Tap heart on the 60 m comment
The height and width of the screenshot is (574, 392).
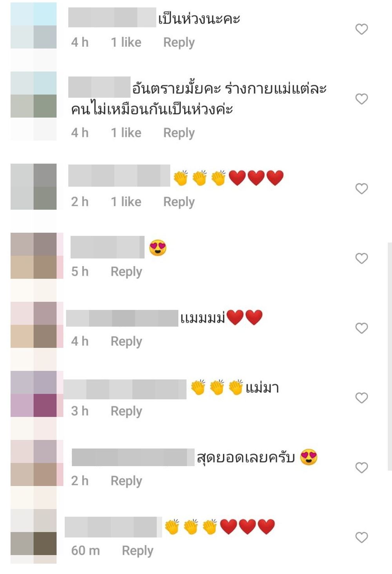point(361,538)
